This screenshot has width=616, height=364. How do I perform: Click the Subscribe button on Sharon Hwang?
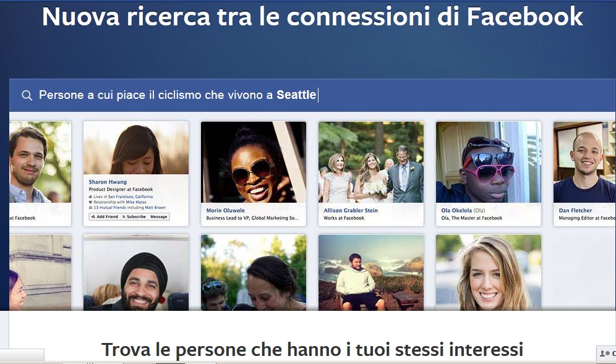pos(134,217)
